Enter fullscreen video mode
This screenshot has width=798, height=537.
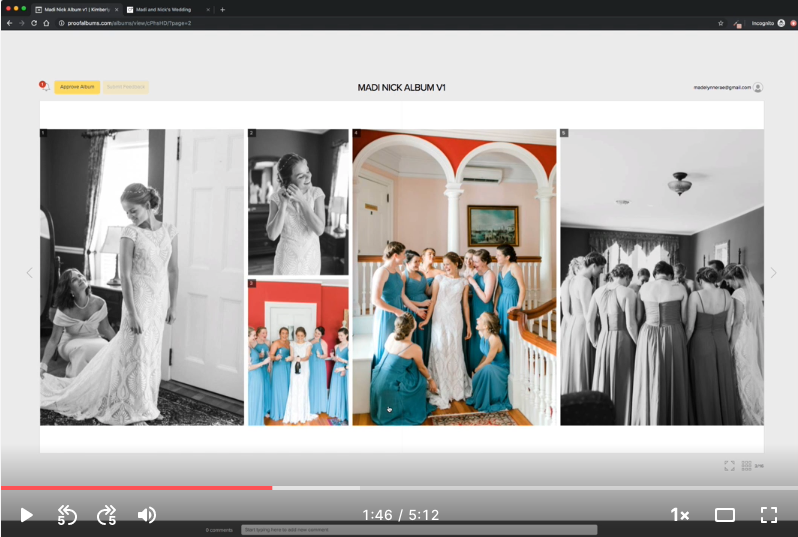[x=768, y=515]
